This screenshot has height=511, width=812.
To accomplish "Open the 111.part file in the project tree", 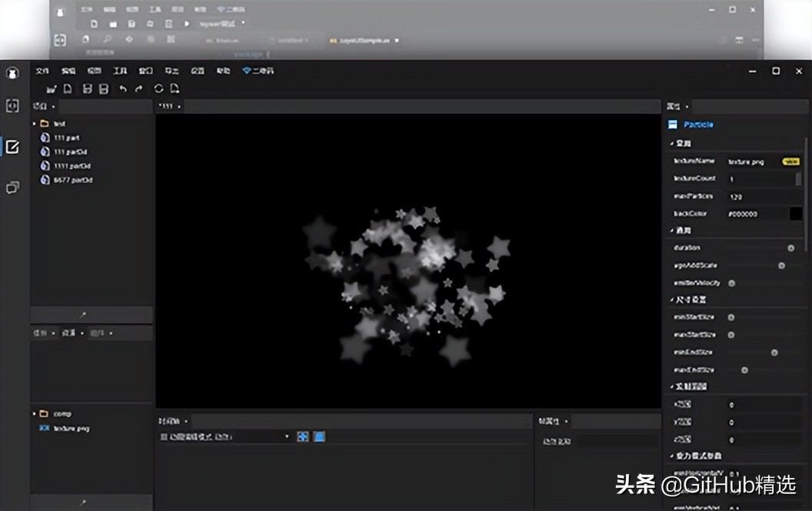I will 65,138.
